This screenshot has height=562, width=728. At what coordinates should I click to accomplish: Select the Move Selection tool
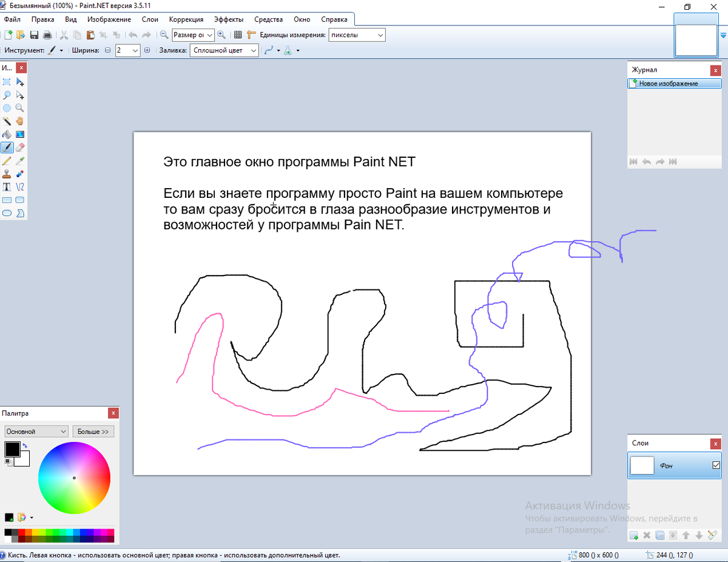pos(20,95)
